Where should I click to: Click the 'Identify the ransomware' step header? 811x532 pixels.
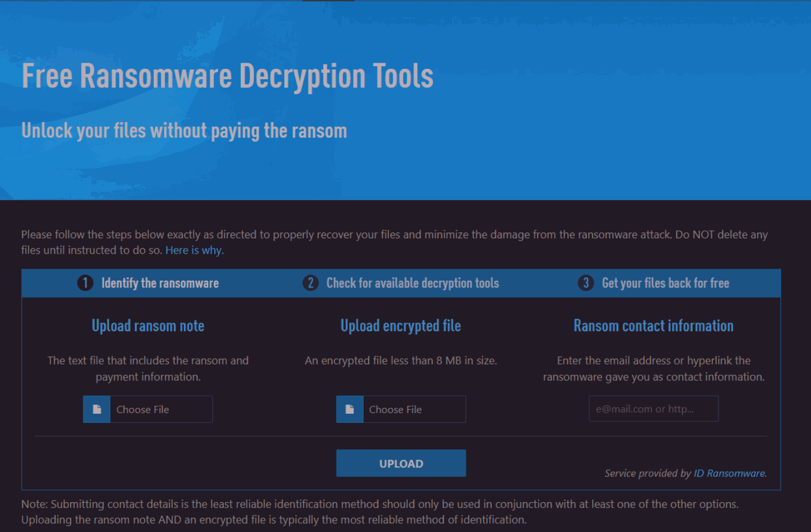pos(160,283)
